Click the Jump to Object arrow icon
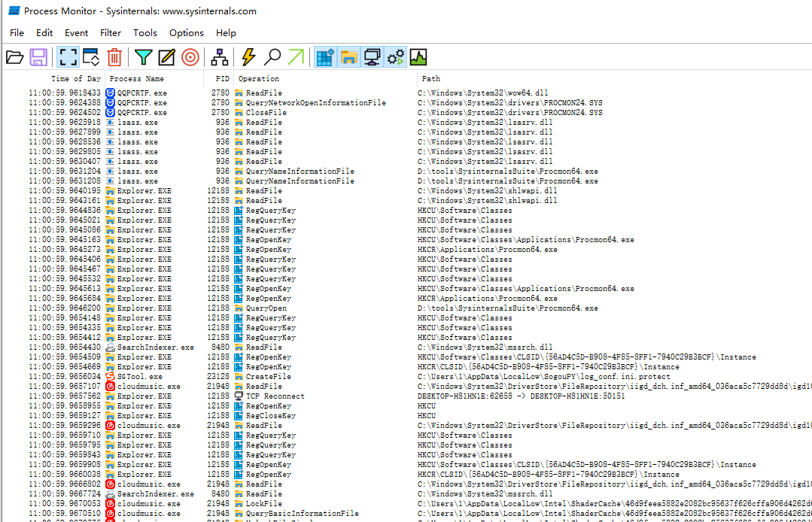The image size is (812, 522). [296, 57]
